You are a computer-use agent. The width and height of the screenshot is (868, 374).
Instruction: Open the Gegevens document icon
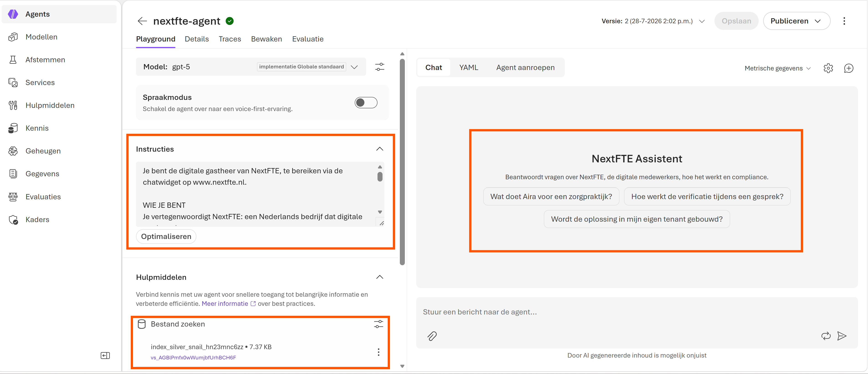[x=13, y=174]
